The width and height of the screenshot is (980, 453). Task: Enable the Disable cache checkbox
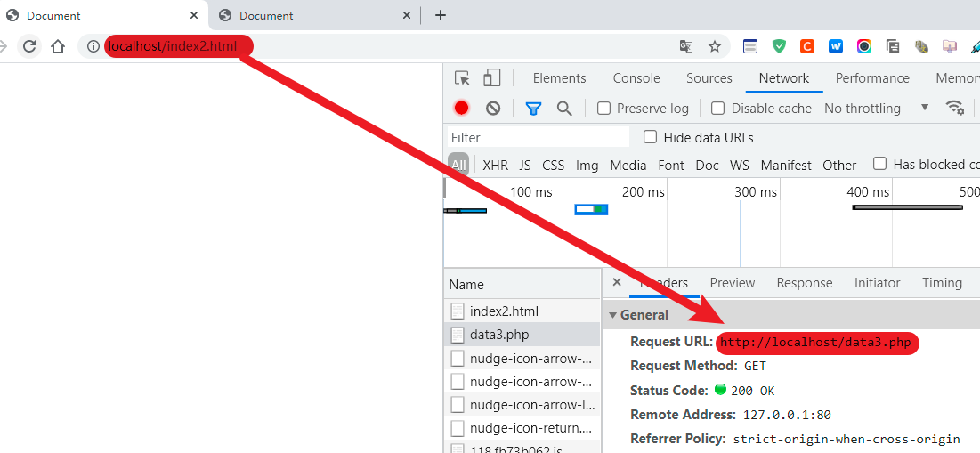point(718,109)
